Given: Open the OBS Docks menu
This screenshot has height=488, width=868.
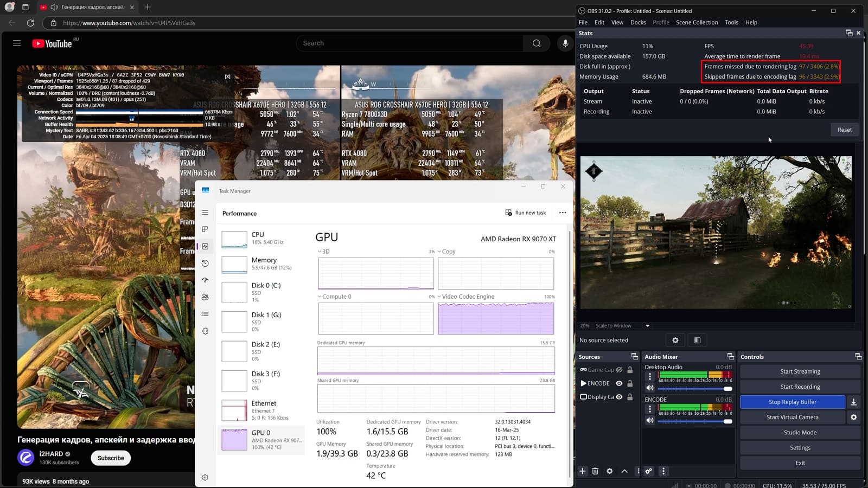Looking at the screenshot, I should (638, 22).
